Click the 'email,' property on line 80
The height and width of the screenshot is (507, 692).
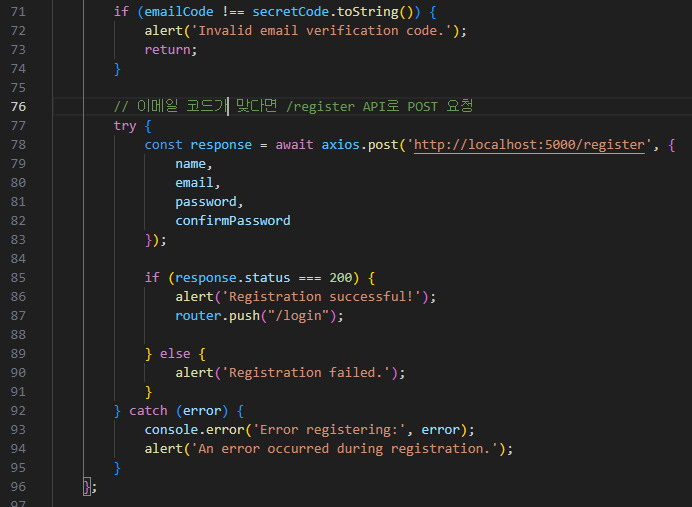pos(198,183)
